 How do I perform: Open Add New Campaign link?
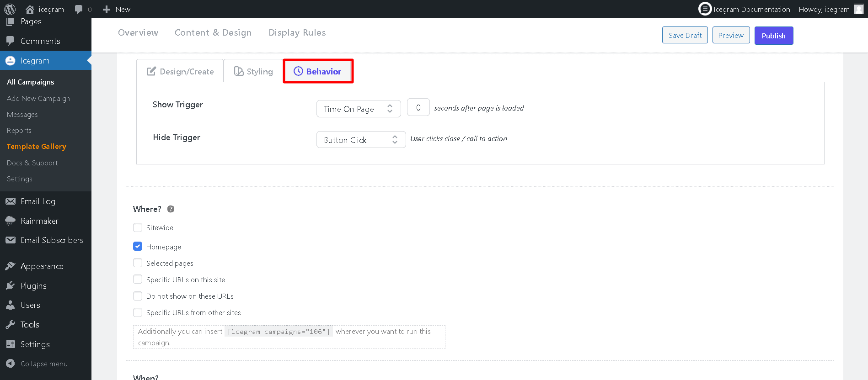click(x=38, y=98)
